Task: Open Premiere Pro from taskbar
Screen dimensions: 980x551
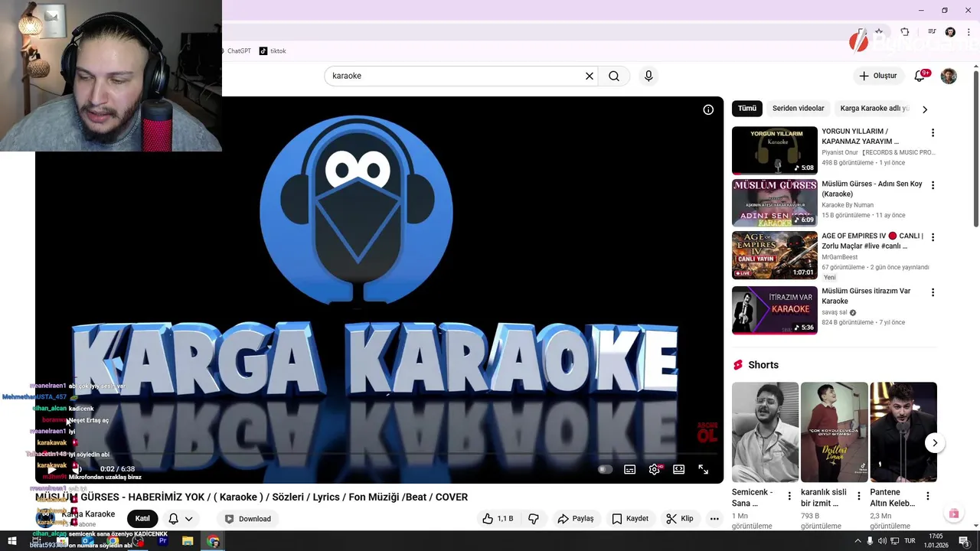Action: 162,542
